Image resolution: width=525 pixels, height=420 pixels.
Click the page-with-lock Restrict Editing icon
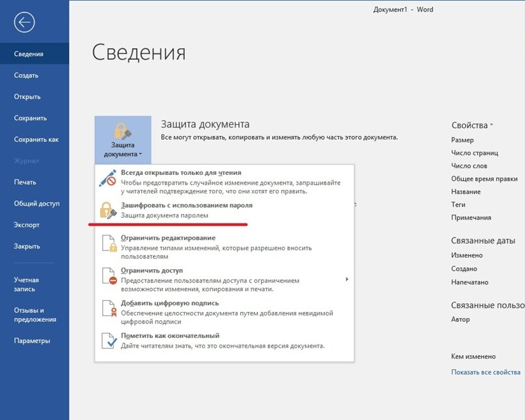tap(109, 243)
